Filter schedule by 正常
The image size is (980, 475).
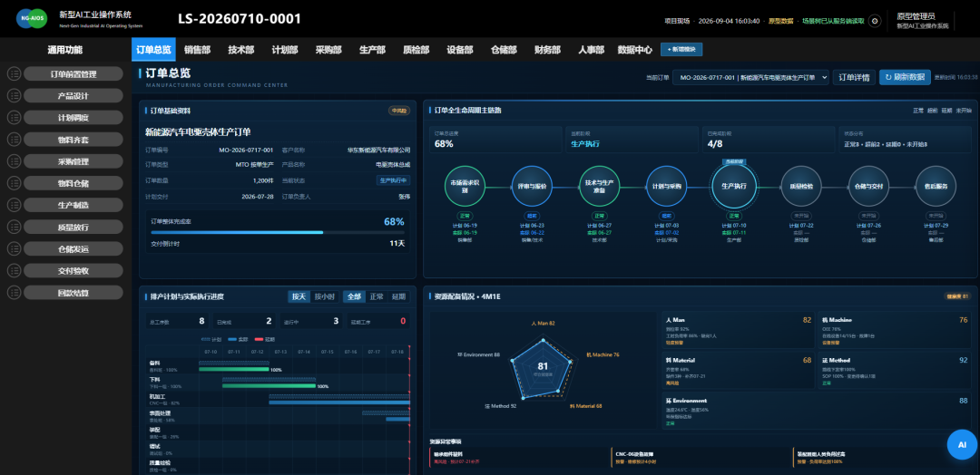377,296
